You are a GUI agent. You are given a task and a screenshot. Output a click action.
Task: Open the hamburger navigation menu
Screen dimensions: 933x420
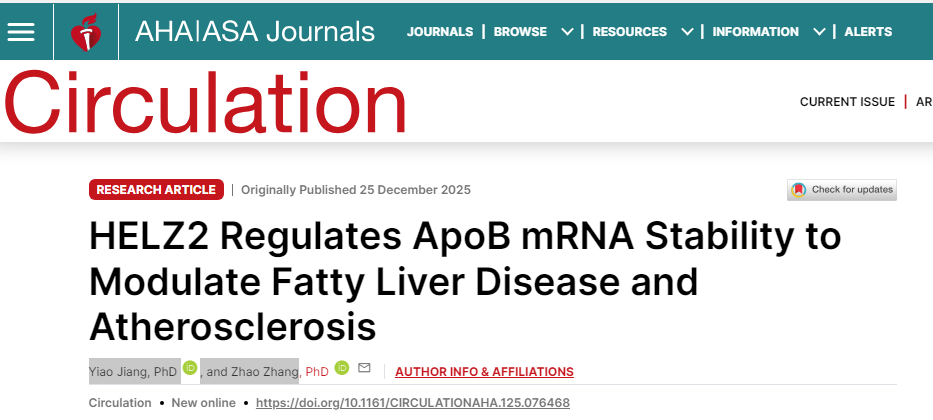pos(21,31)
